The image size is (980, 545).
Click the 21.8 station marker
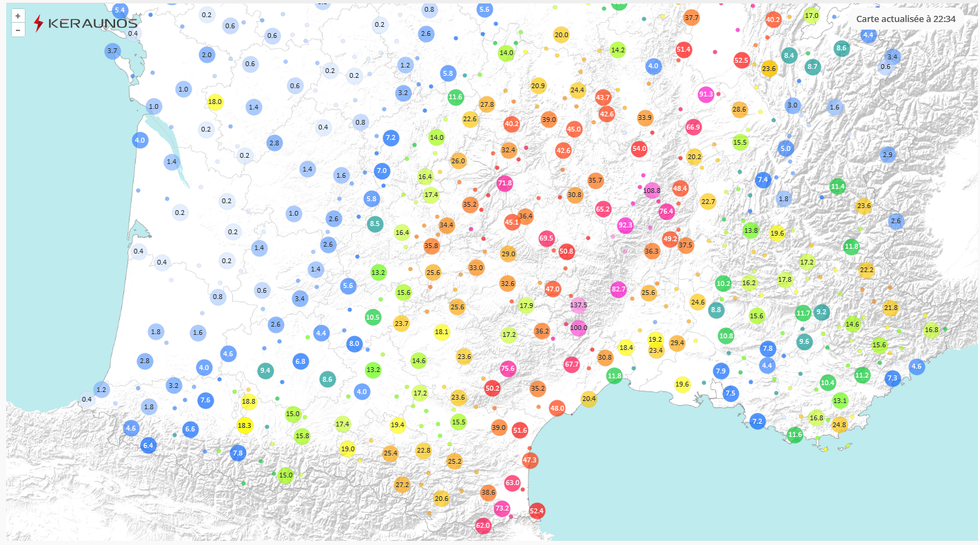pos(890,308)
